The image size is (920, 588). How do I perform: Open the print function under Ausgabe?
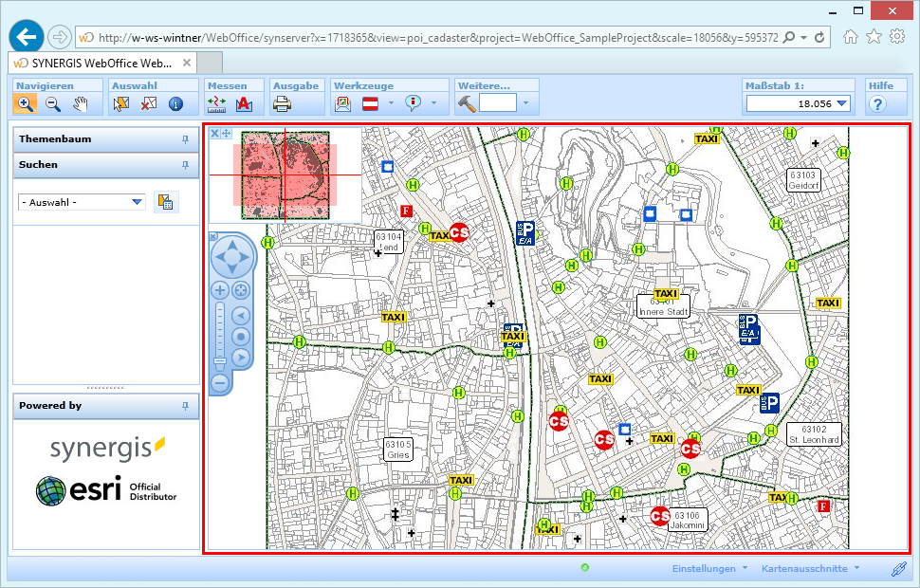pyautogui.click(x=283, y=104)
